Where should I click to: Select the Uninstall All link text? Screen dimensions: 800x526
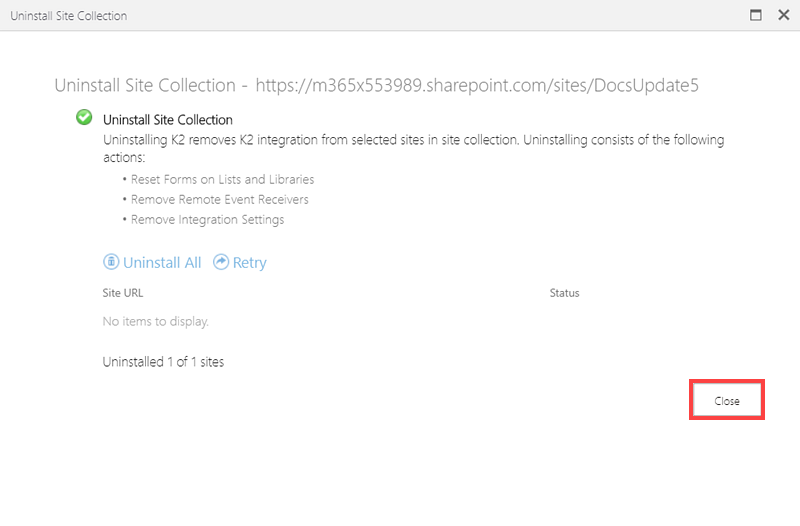coord(162,262)
